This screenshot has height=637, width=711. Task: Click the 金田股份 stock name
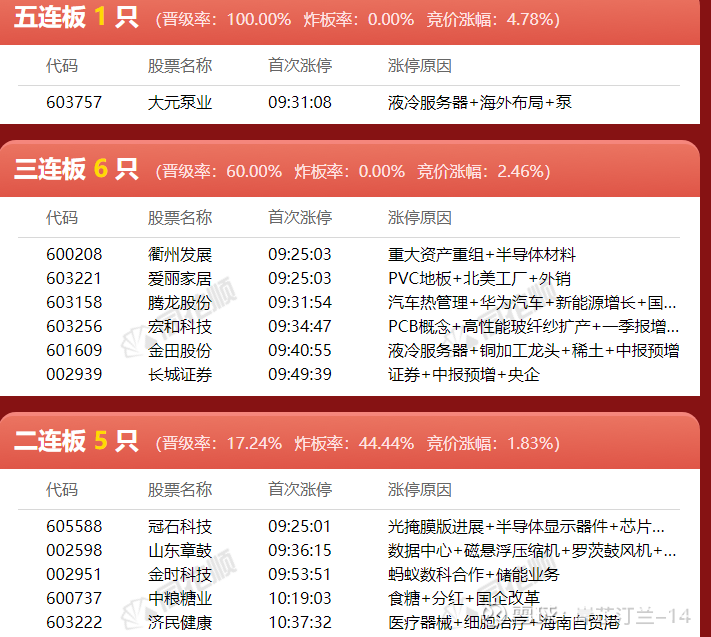click(180, 350)
